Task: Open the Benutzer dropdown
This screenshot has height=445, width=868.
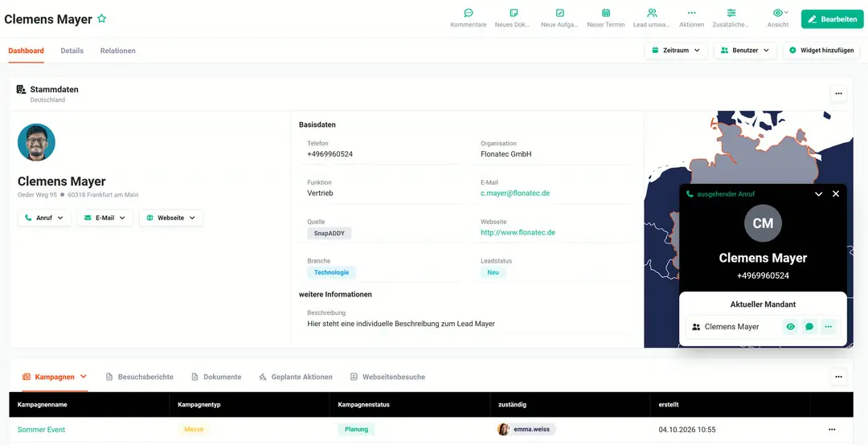Action: pos(745,51)
